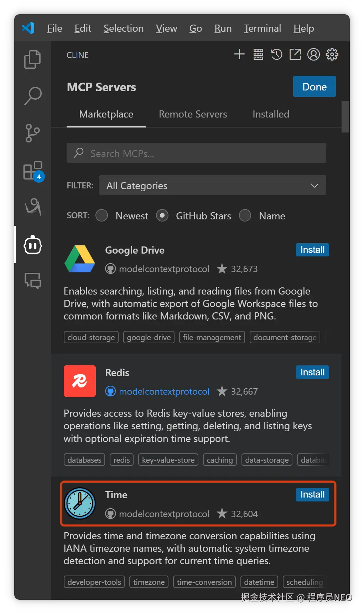Open the File menu
This screenshot has width=364, height=614.
coord(55,28)
